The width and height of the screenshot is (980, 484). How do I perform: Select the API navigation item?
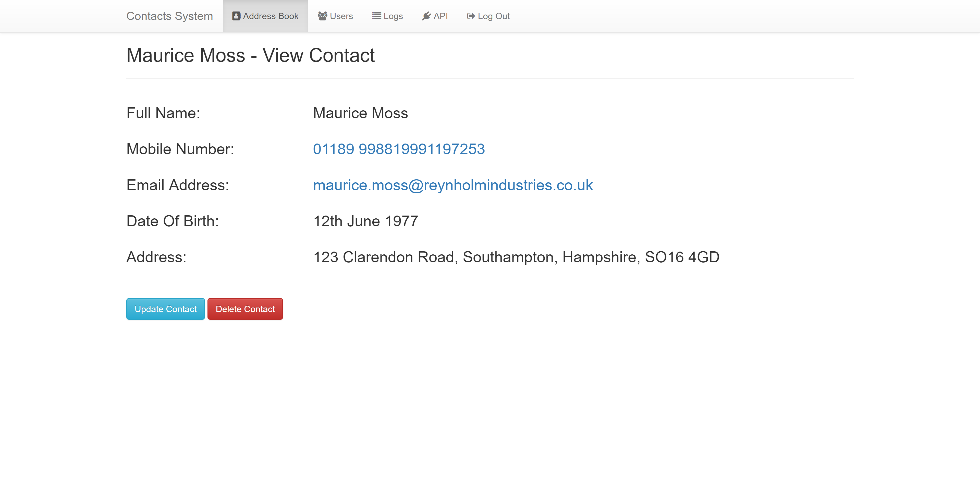435,16
